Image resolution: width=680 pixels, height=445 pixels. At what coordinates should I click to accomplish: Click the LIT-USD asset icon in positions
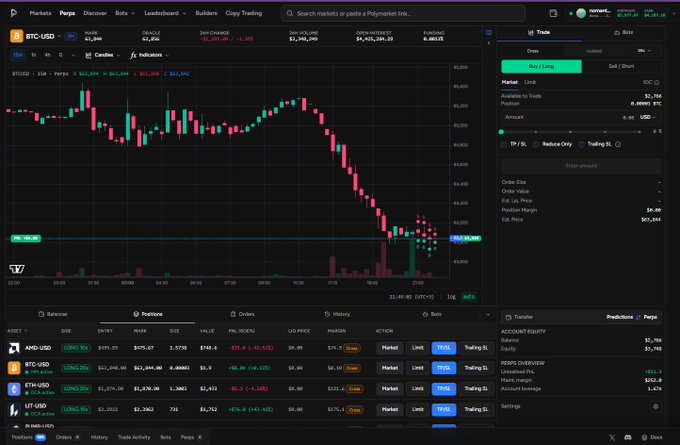point(14,409)
